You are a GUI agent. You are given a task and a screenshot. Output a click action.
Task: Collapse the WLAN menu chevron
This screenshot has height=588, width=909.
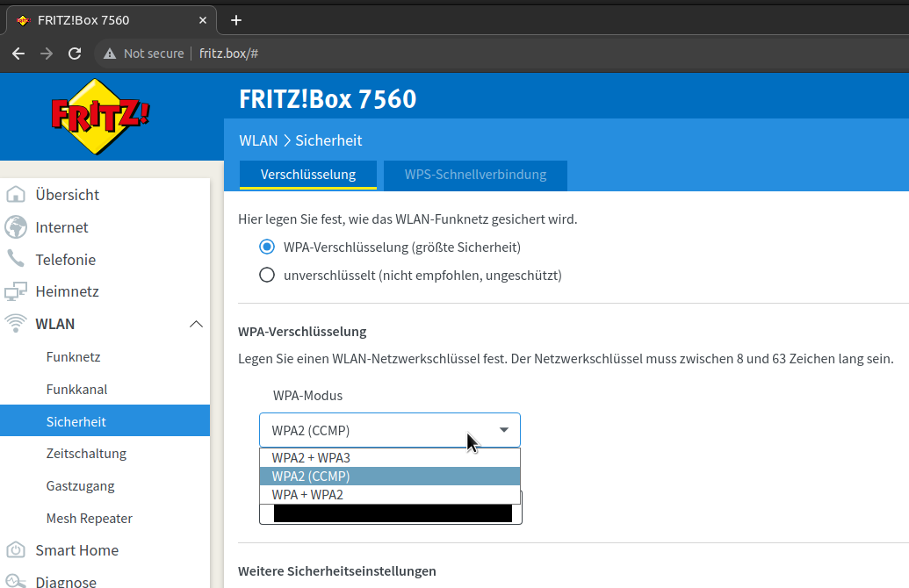point(197,323)
